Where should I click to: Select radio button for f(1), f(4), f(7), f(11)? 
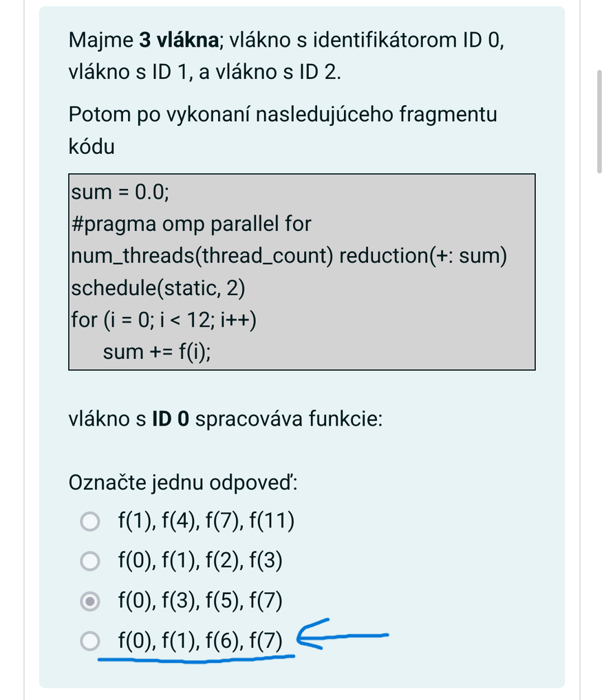90,521
